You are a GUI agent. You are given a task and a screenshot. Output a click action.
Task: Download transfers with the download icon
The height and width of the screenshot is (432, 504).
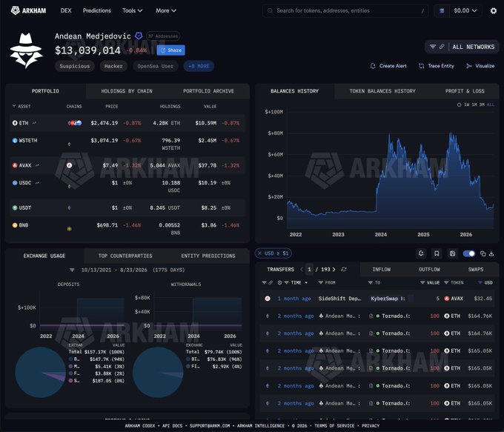coord(491,253)
